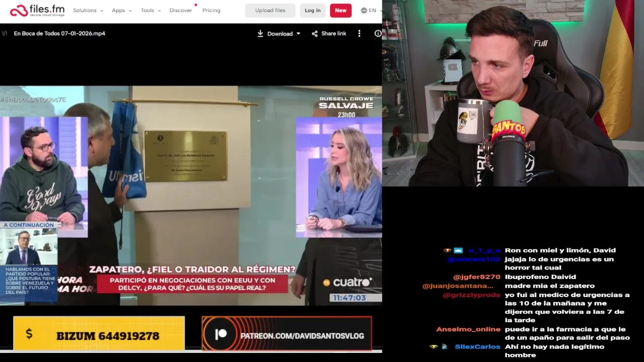This screenshot has width=644, height=362.
Task: Click the streamer webcam feed
Action: pos(513,93)
